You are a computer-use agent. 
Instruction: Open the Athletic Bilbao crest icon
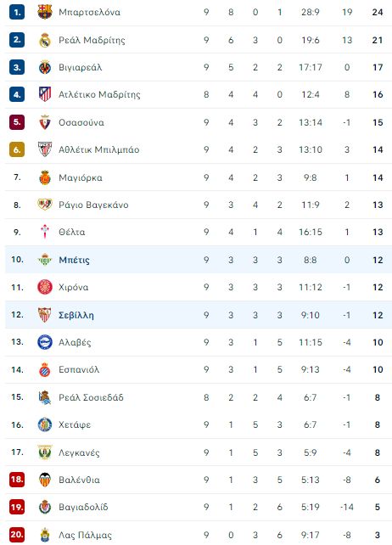(x=45, y=149)
